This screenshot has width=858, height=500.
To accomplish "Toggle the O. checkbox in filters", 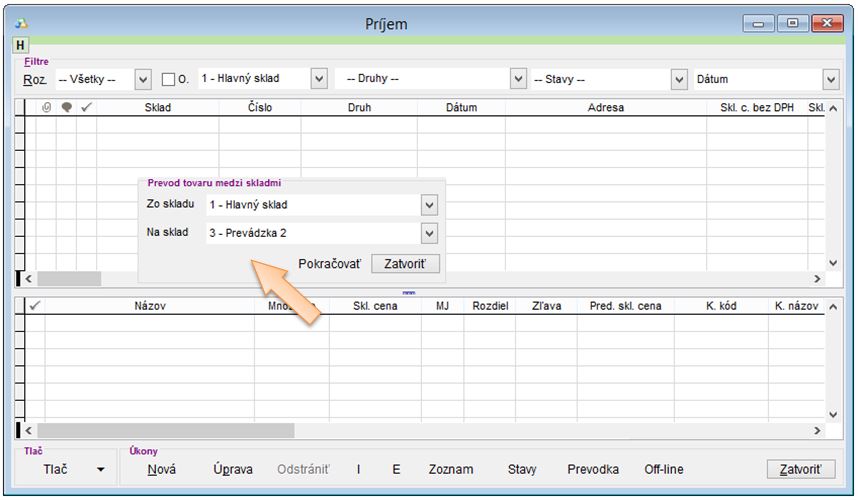I will coord(168,79).
